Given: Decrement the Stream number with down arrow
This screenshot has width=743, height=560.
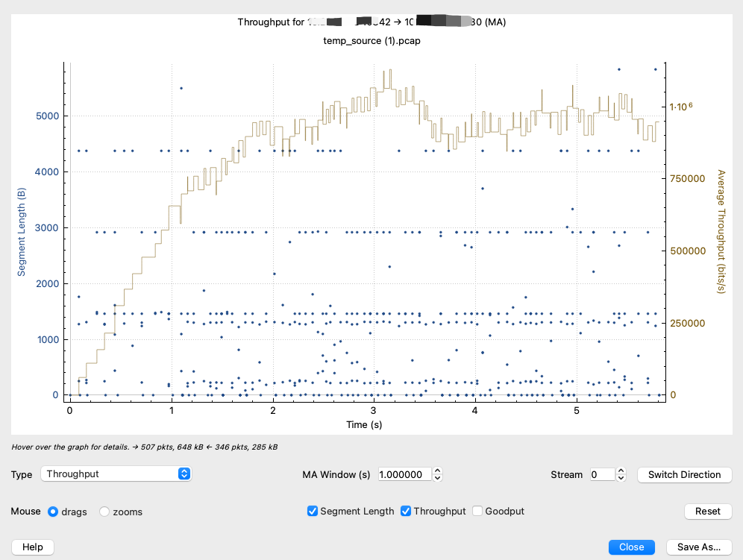Looking at the screenshot, I should [622, 478].
